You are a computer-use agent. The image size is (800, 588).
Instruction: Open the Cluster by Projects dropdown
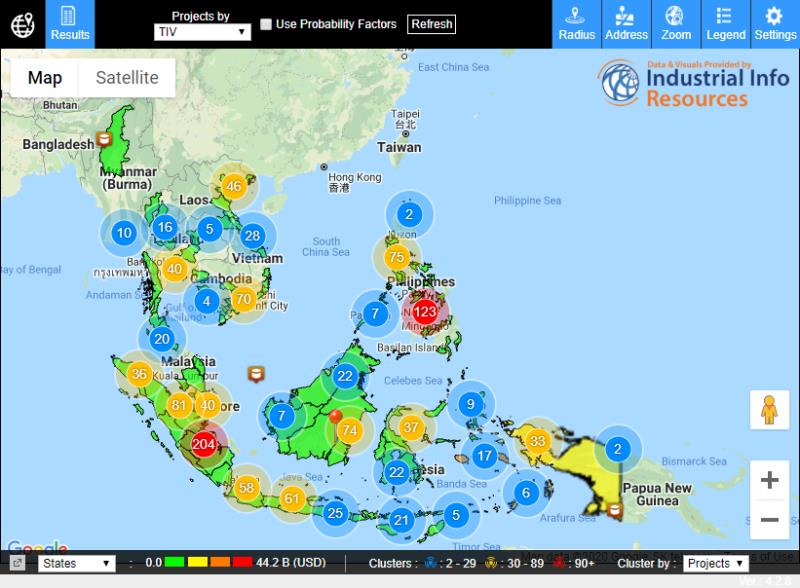(715, 563)
